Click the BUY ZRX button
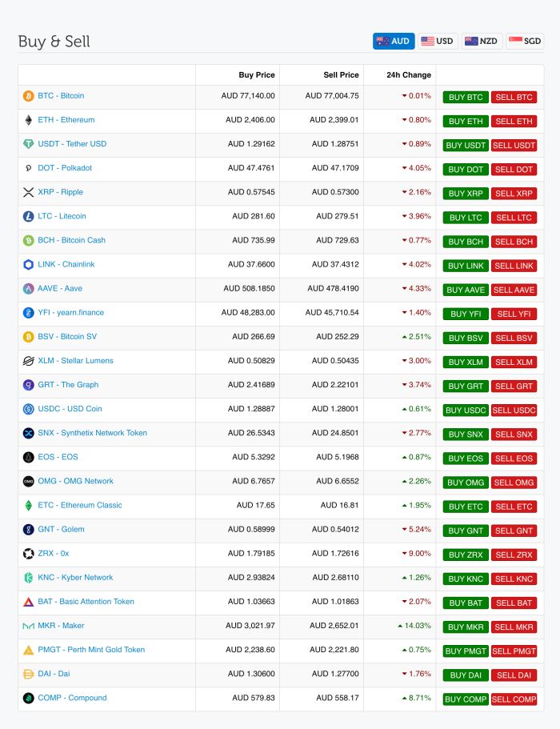The width and height of the screenshot is (560, 729). pos(466,555)
